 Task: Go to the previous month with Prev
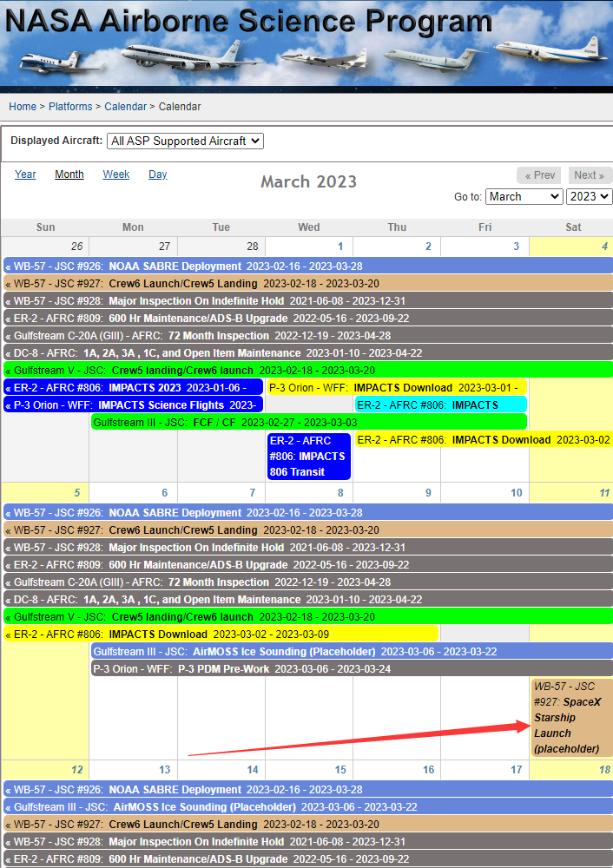pyautogui.click(x=539, y=175)
